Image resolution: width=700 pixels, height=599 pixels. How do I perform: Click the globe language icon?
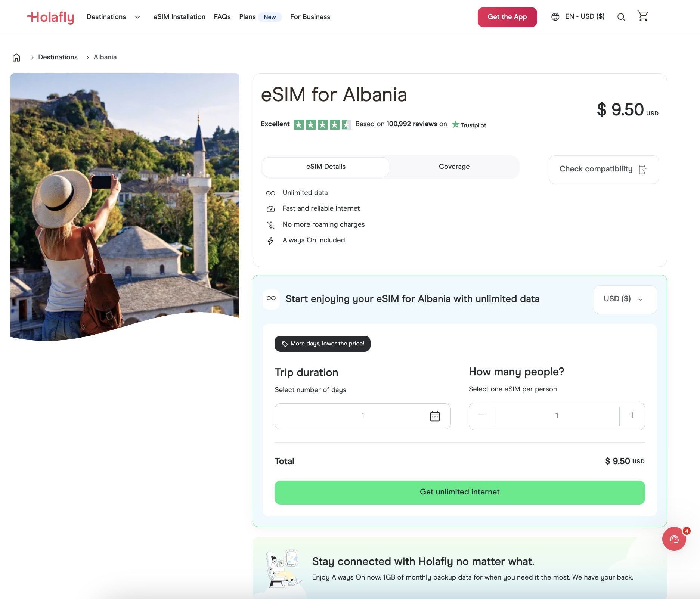point(555,17)
